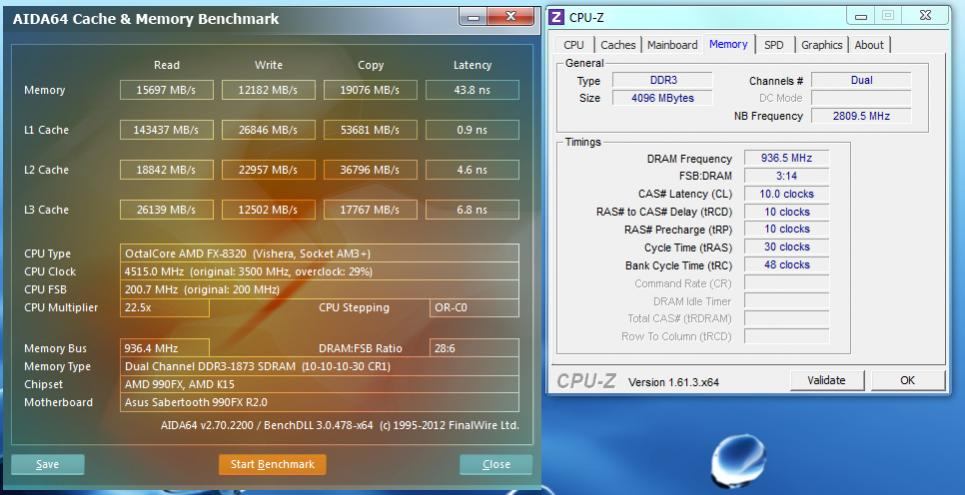Click the L3 Cache Read value 26139 MB/s
The image size is (965, 495).
(167, 210)
